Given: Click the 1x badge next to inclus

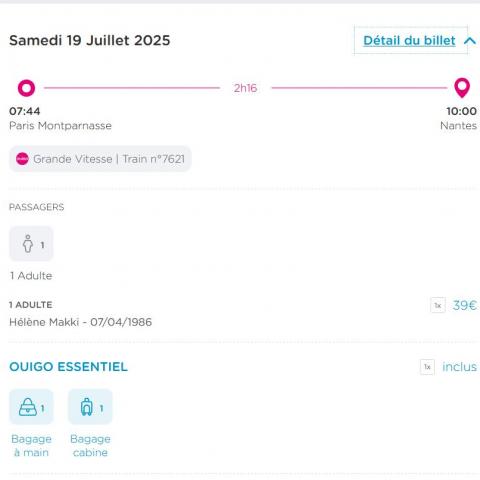Looking at the screenshot, I should 427,367.
